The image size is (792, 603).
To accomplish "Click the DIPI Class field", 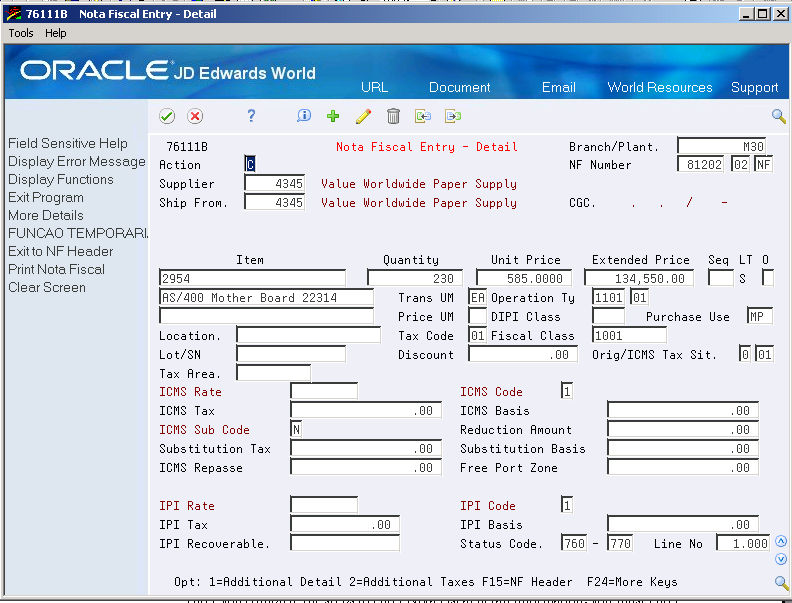I will pos(608,317).
